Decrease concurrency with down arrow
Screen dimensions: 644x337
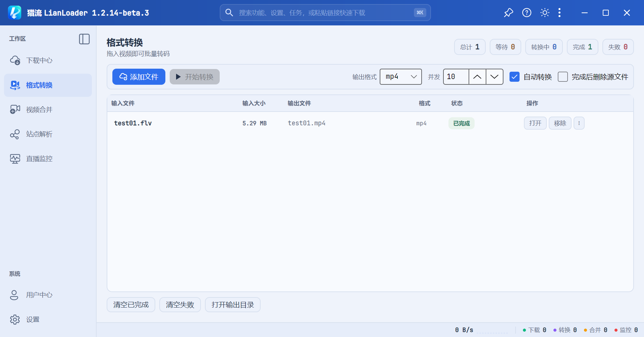pyautogui.click(x=494, y=77)
